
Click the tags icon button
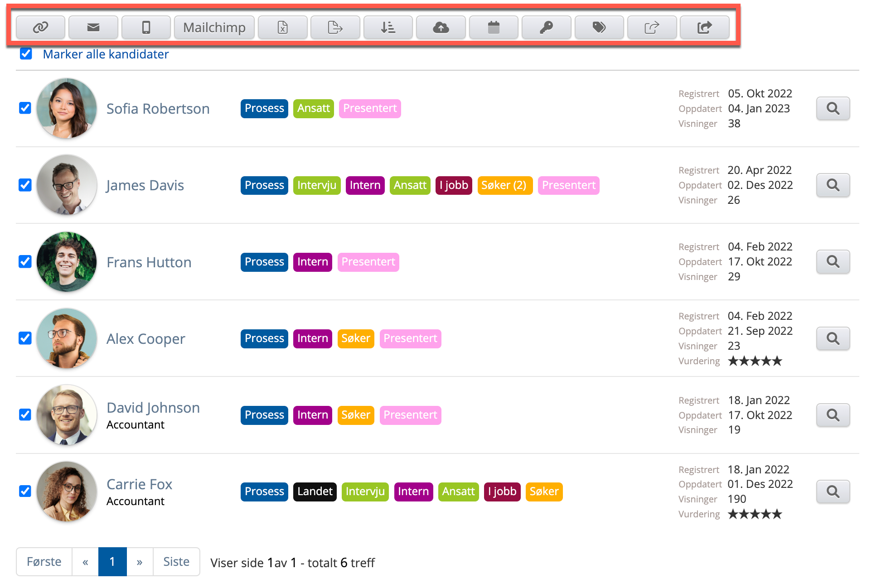[599, 28]
